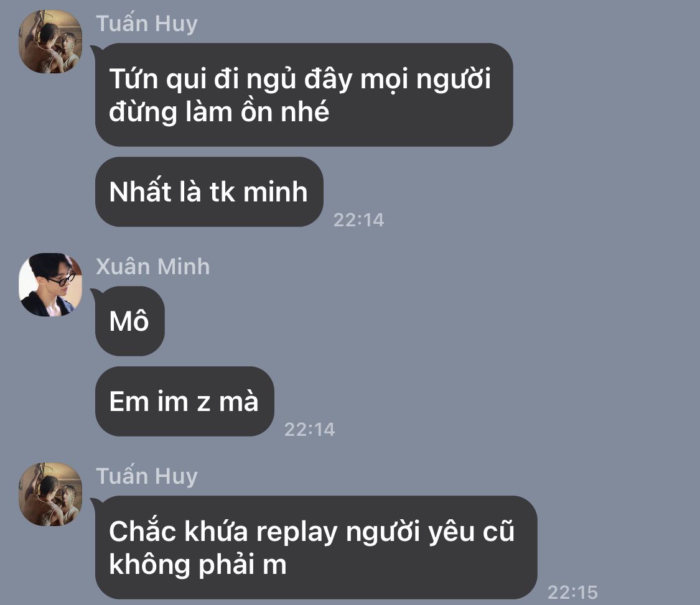Image resolution: width=700 pixels, height=605 pixels.
Task: Click the Tuấn Huy name above 'Chắc khứa replay'
Action: 147,476
